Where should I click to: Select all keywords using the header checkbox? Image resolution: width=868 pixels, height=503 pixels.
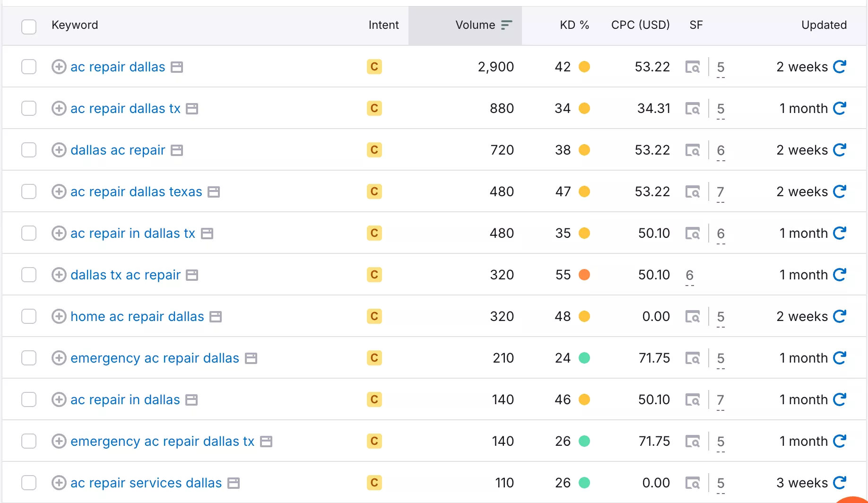[x=29, y=27]
